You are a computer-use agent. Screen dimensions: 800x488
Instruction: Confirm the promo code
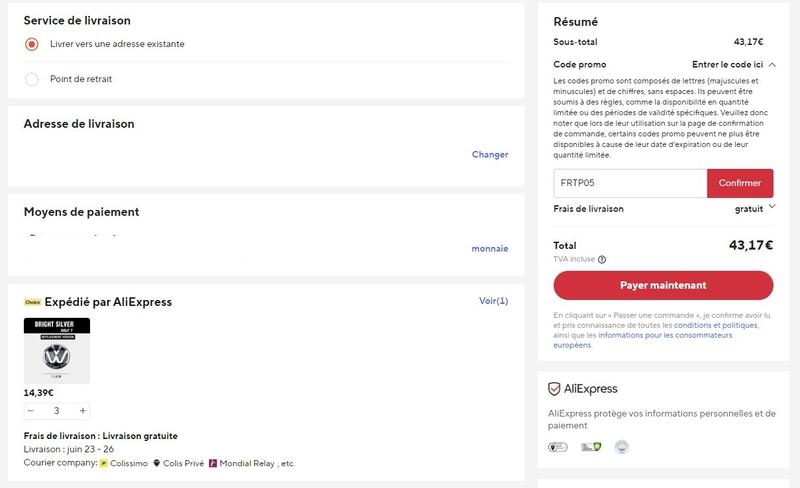pos(740,183)
